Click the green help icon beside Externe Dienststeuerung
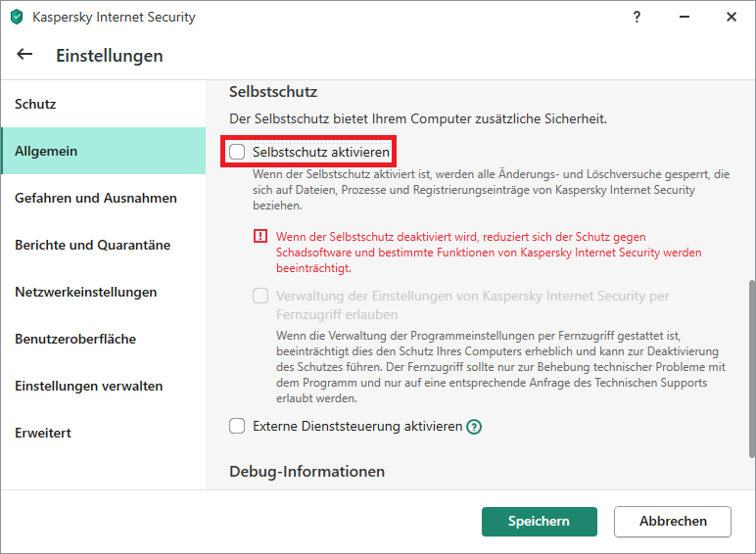This screenshot has width=756, height=554. (474, 427)
